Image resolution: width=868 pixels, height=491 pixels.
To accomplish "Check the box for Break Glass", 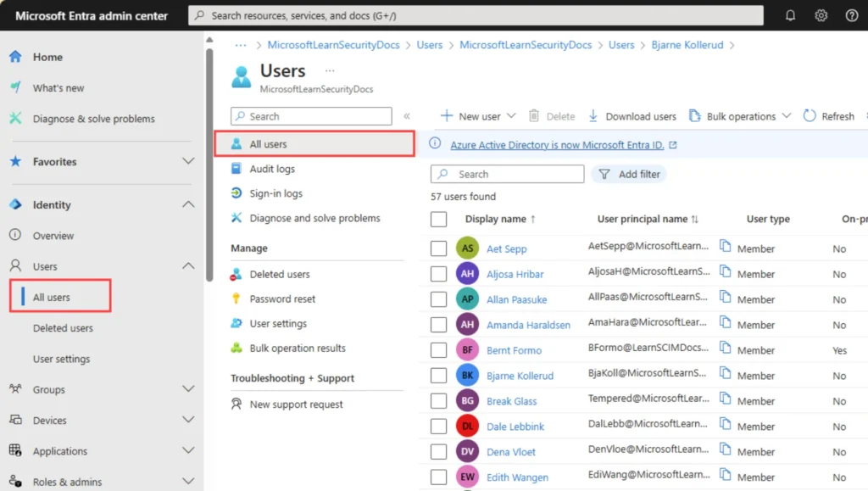I will pos(438,401).
